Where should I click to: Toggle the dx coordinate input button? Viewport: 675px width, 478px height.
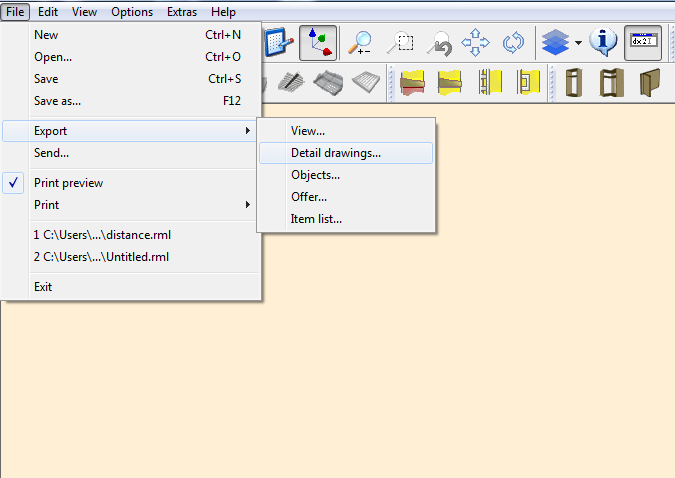(643, 43)
